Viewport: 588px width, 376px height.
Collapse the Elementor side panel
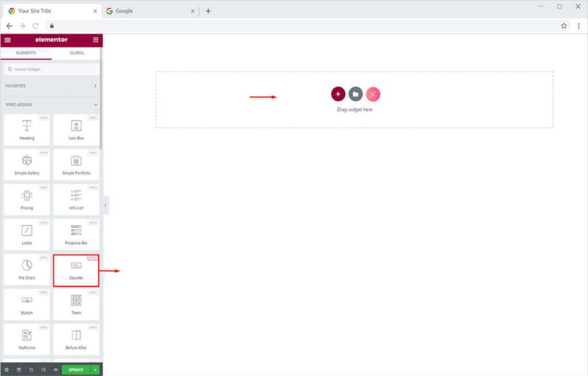[106, 205]
